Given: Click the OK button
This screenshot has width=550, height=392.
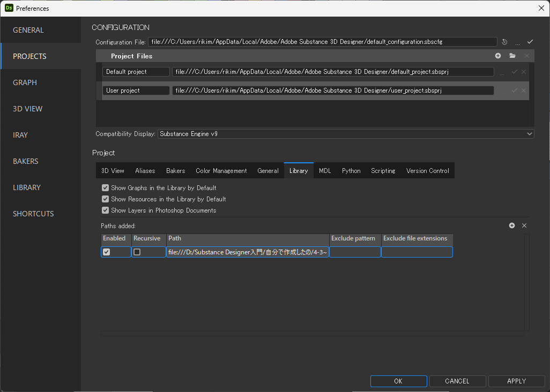Looking at the screenshot, I should [x=398, y=381].
